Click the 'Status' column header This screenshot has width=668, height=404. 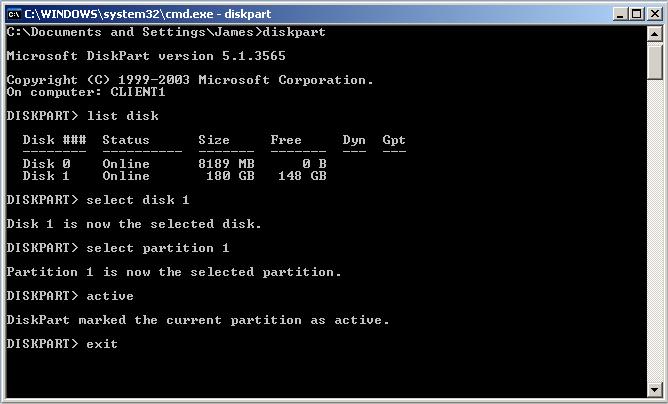pyautogui.click(x=126, y=140)
